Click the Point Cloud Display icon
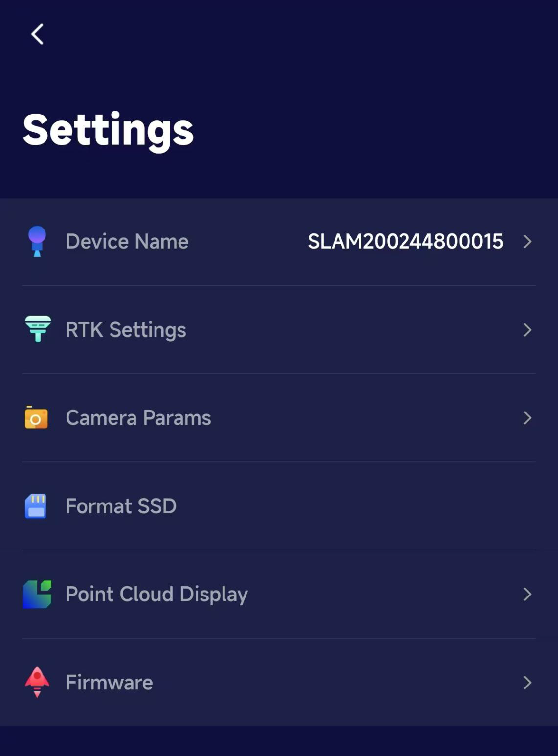The image size is (558, 756). click(37, 594)
